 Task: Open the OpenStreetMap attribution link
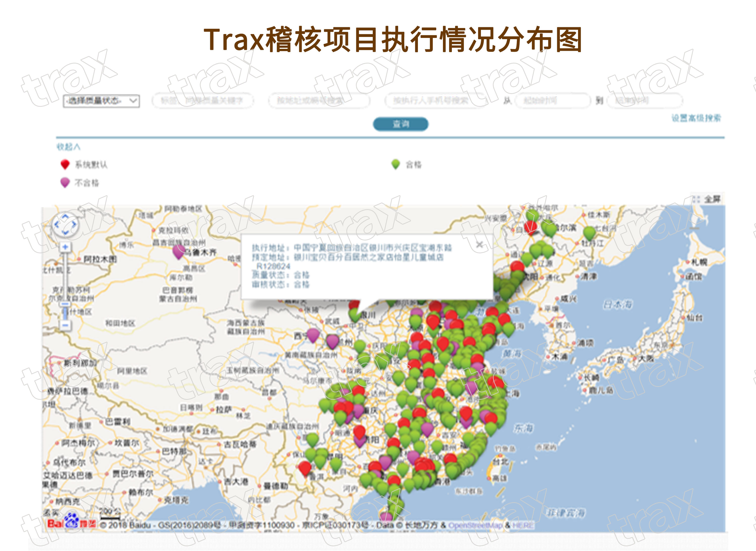[x=475, y=525]
